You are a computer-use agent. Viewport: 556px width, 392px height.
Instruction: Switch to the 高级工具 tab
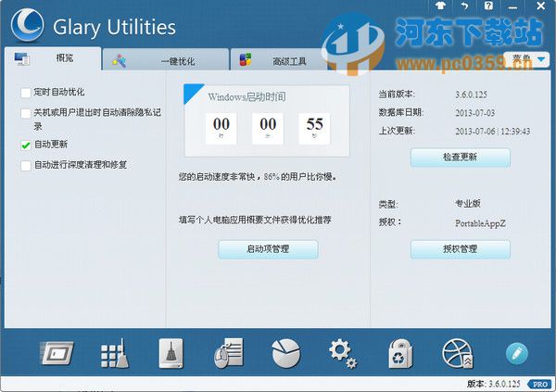pos(278,60)
